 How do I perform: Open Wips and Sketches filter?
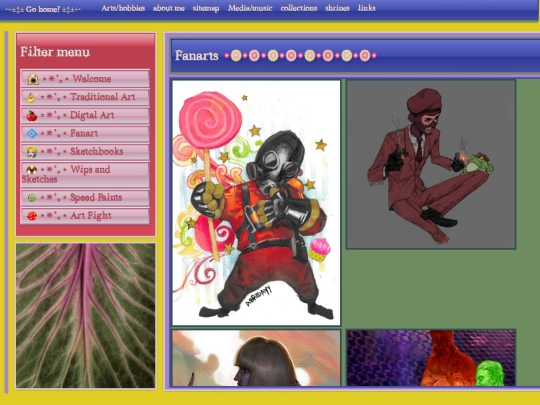coord(85,174)
